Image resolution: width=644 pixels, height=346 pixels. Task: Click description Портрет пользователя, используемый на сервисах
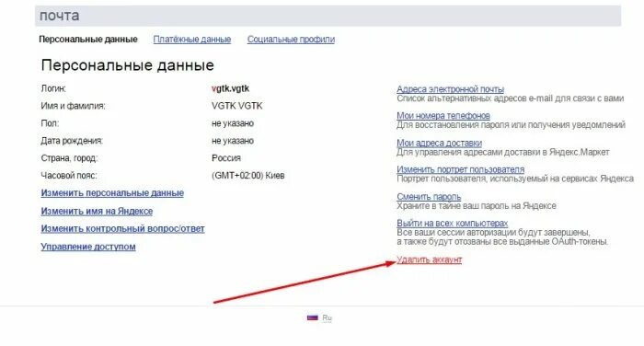click(x=515, y=179)
